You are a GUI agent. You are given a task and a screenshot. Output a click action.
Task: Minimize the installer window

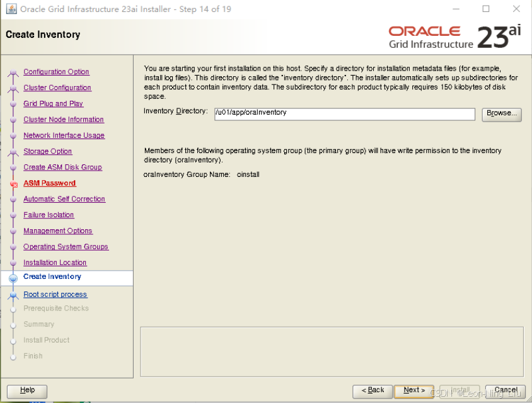pos(456,9)
